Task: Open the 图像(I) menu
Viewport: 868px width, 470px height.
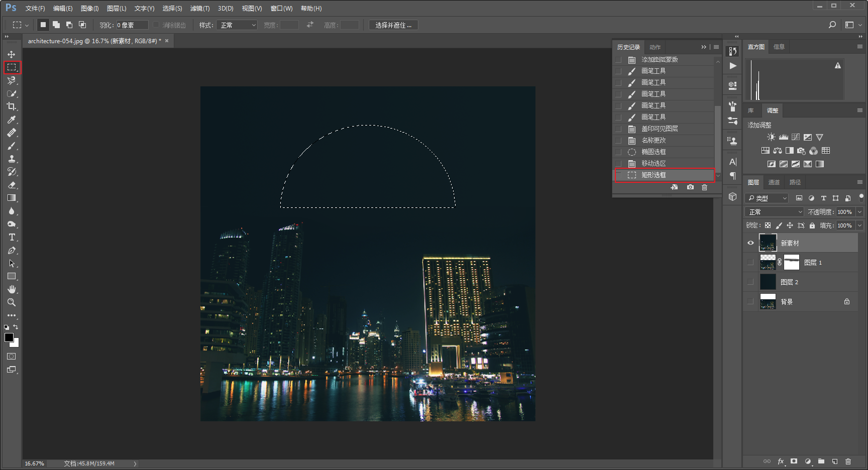Action: pos(90,9)
